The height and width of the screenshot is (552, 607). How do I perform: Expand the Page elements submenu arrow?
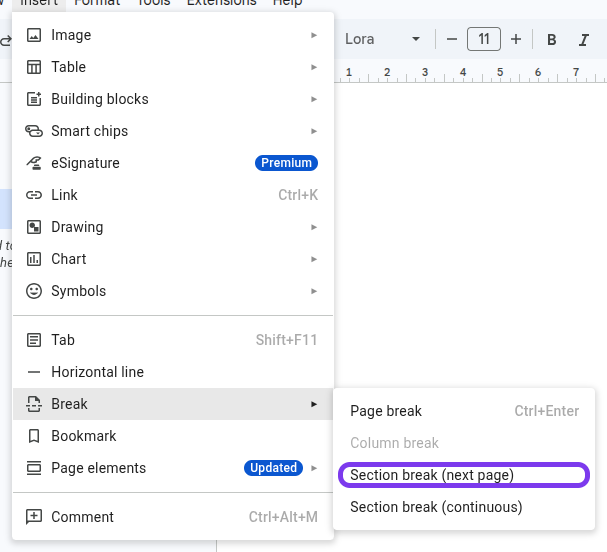tap(314, 468)
